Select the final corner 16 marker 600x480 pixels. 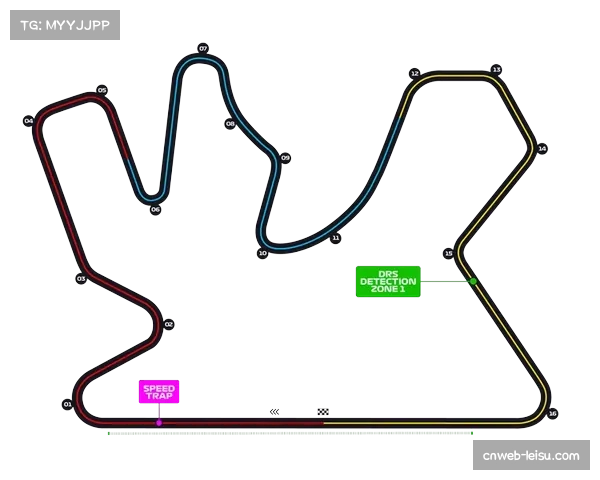[552, 413]
